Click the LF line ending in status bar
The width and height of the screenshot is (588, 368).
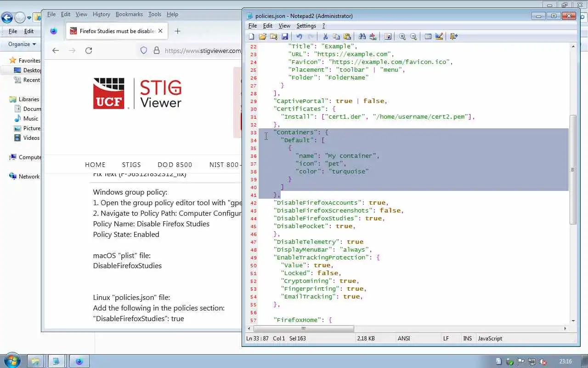(x=446, y=338)
